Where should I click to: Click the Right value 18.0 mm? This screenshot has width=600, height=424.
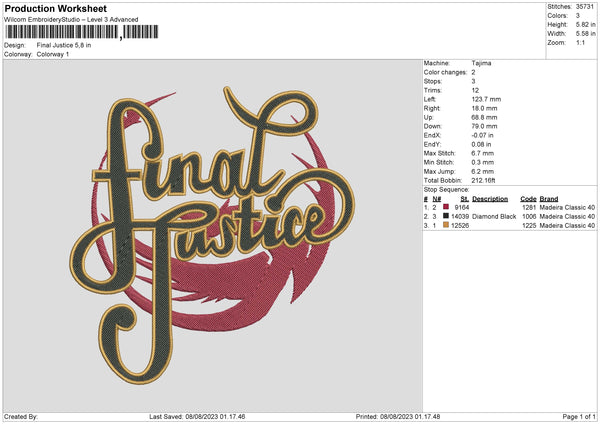[x=484, y=108]
